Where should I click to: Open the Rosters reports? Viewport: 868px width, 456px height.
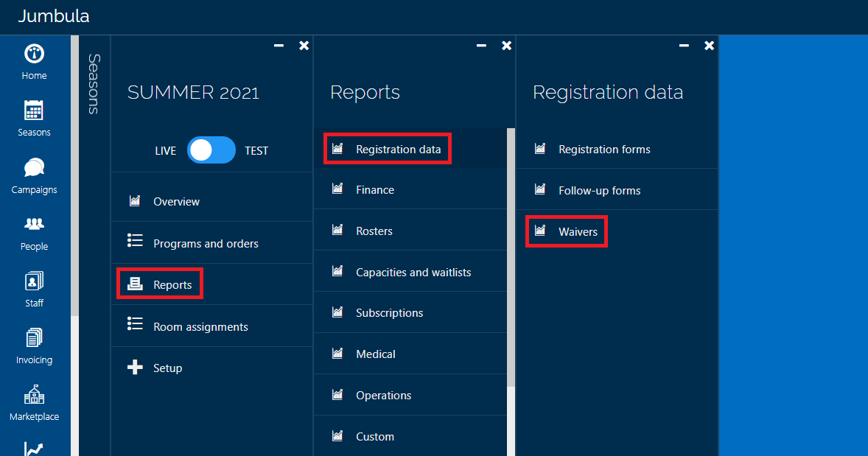(x=410, y=231)
